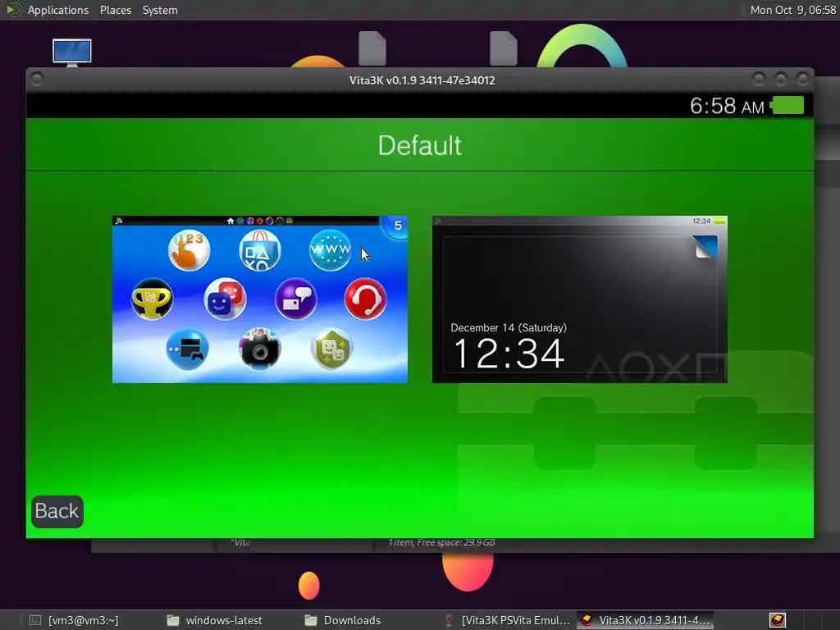The image size is (840, 630).
Task: Click the Default theme title
Action: tap(419, 145)
